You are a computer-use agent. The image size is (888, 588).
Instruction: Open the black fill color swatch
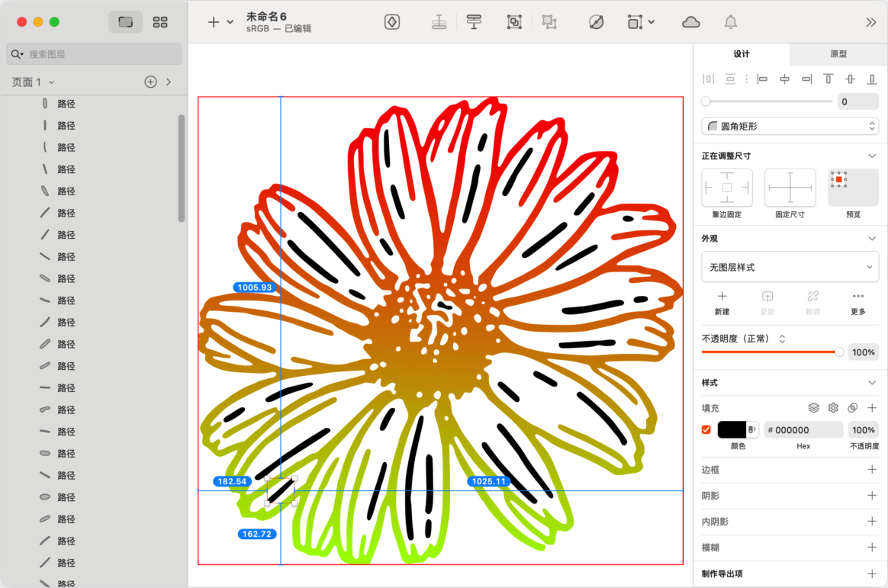(x=732, y=430)
